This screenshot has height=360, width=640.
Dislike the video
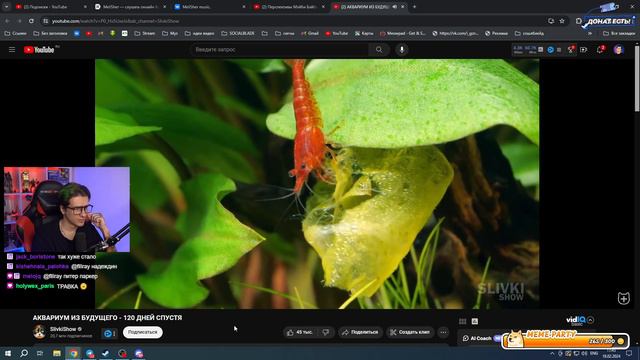tap(326, 332)
